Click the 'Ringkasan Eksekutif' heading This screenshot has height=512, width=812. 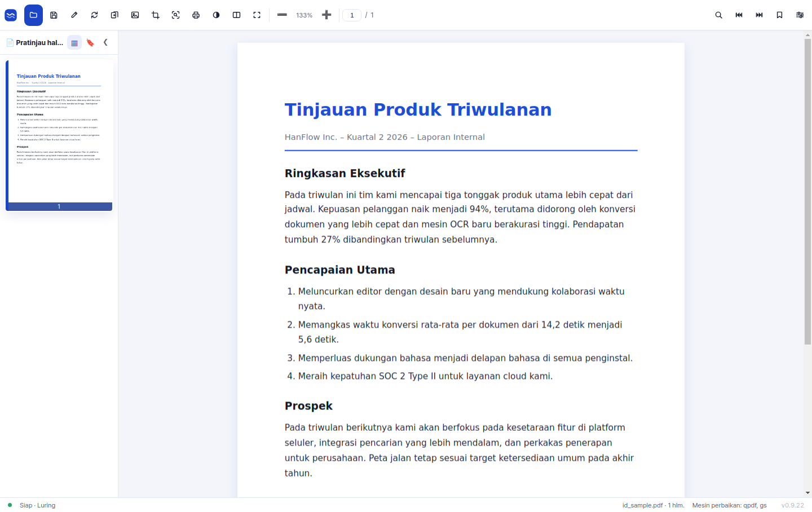[345, 173]
